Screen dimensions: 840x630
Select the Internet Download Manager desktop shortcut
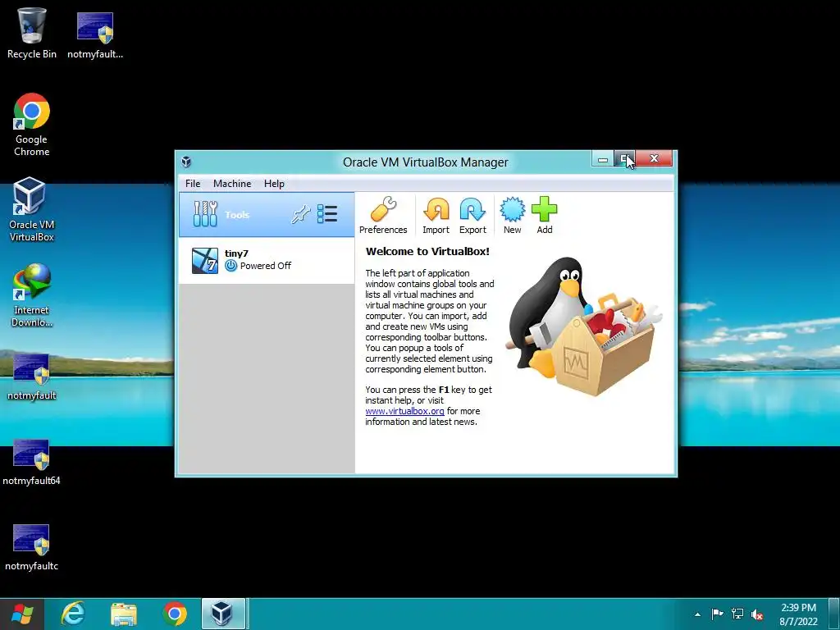point(32,295)
